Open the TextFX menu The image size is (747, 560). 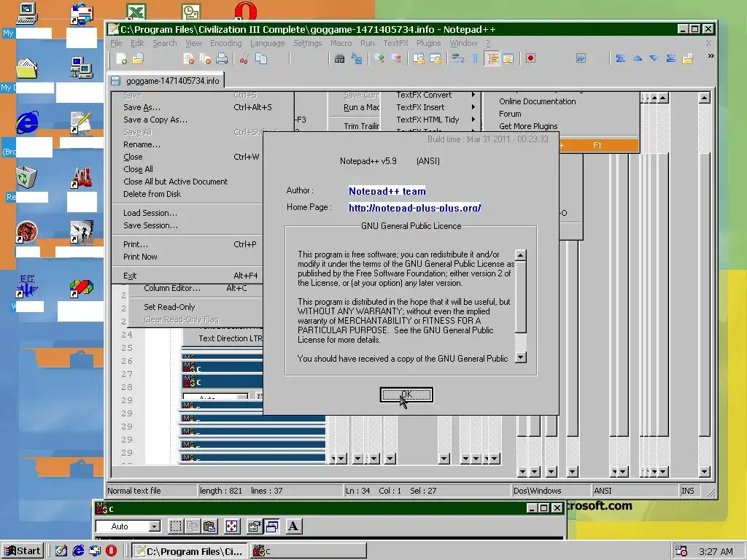[x=395, y=43]
